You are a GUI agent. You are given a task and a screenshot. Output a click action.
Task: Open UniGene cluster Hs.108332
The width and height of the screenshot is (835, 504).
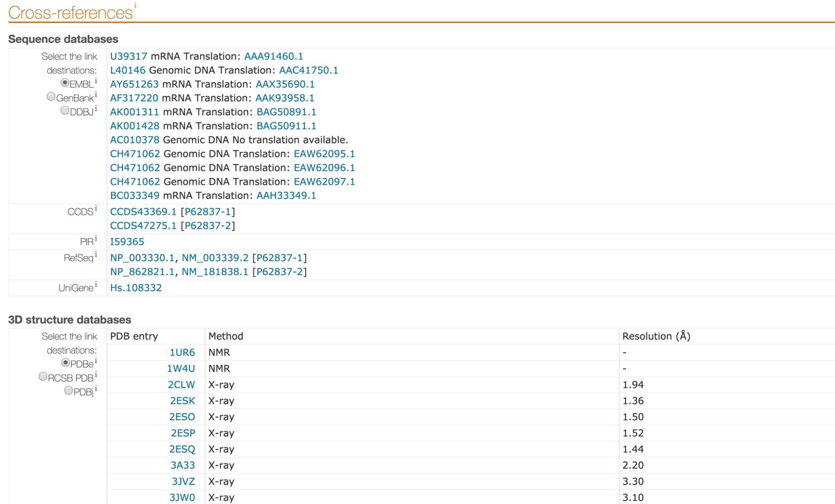click(x=136, y=288)
